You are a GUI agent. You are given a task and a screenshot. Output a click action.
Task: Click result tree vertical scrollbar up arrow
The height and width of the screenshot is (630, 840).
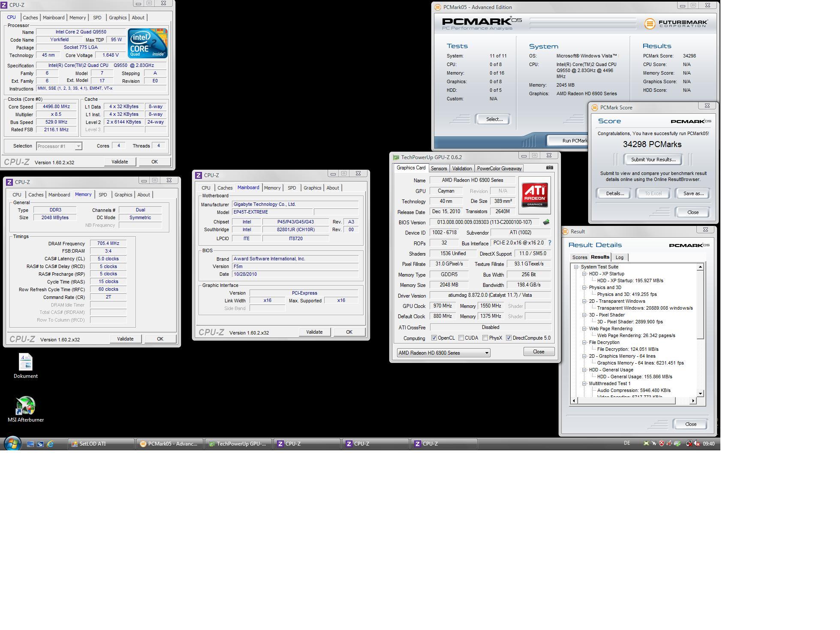click(700, 267)
